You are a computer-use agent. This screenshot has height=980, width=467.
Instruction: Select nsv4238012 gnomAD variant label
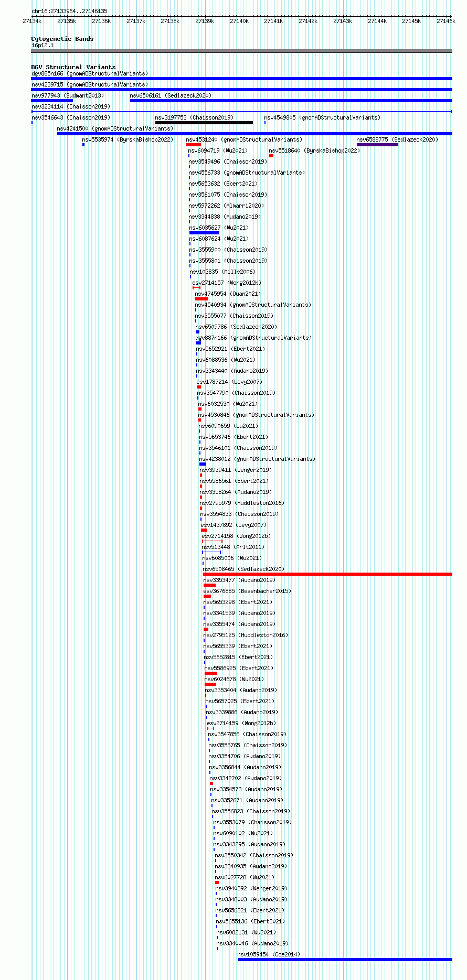257,459
